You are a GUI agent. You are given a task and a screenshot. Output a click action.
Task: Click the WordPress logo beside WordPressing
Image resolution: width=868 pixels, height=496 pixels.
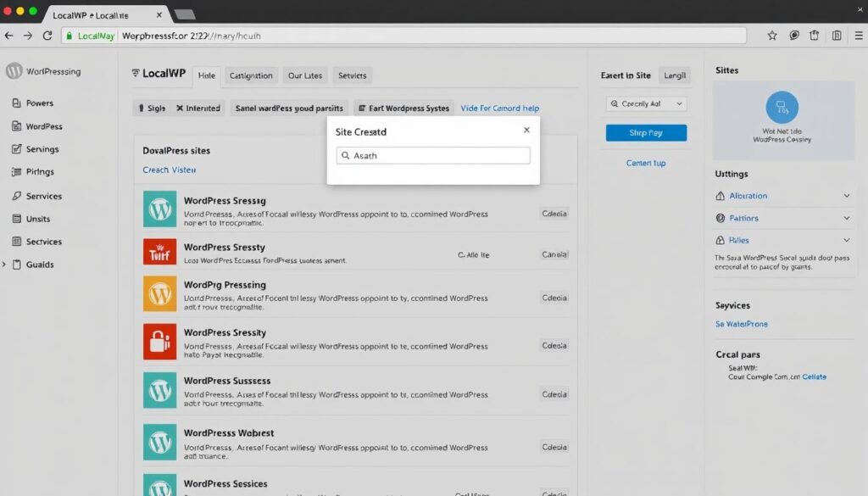coord(14,71)
